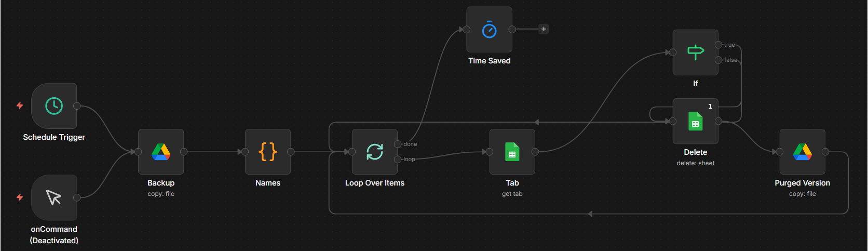Click the Delete node output connector
This screenshot has width=868, height=251.
click(718, 121)
